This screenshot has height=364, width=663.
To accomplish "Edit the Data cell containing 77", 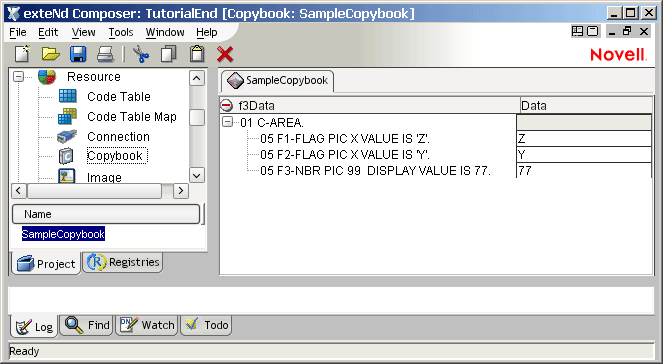I will [x=584, y=170].
